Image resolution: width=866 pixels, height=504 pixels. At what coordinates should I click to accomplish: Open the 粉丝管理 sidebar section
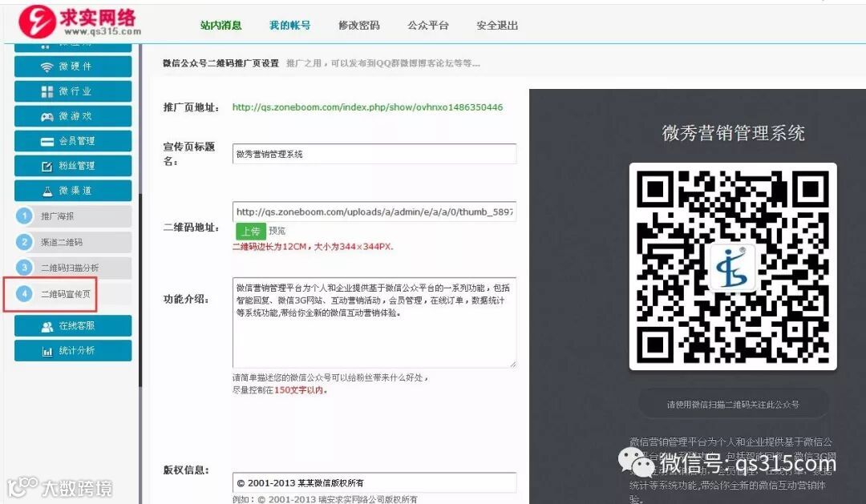click(x=73, y=166)
